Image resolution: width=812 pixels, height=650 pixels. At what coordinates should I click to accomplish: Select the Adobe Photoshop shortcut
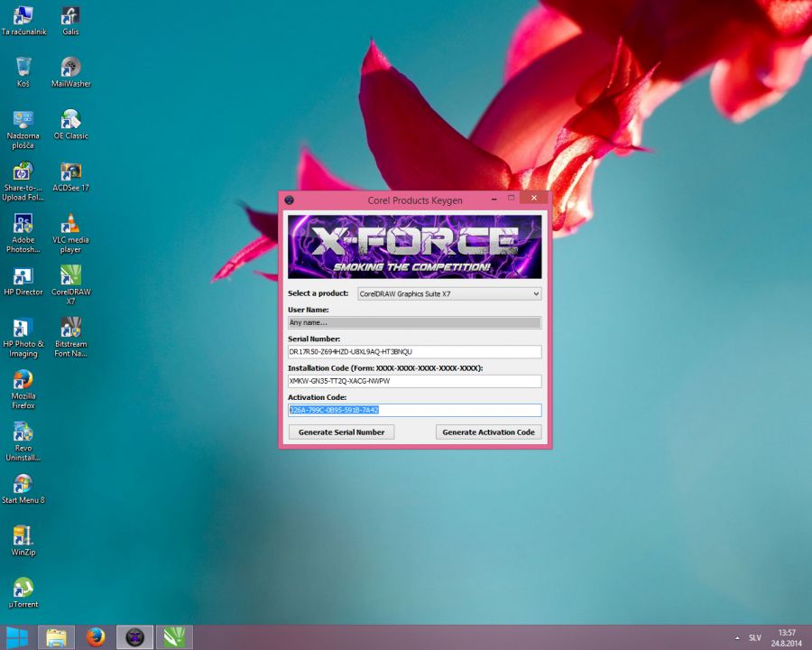click(x=23, y=234)
